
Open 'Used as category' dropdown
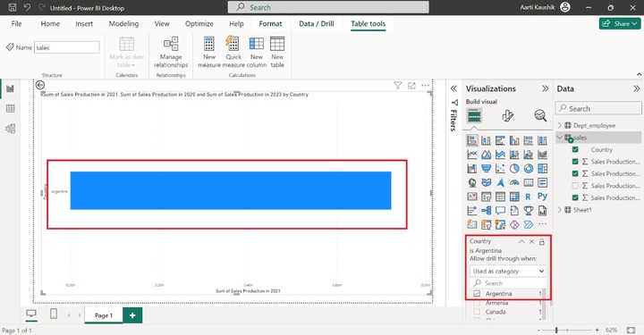(x=508, y=271)
